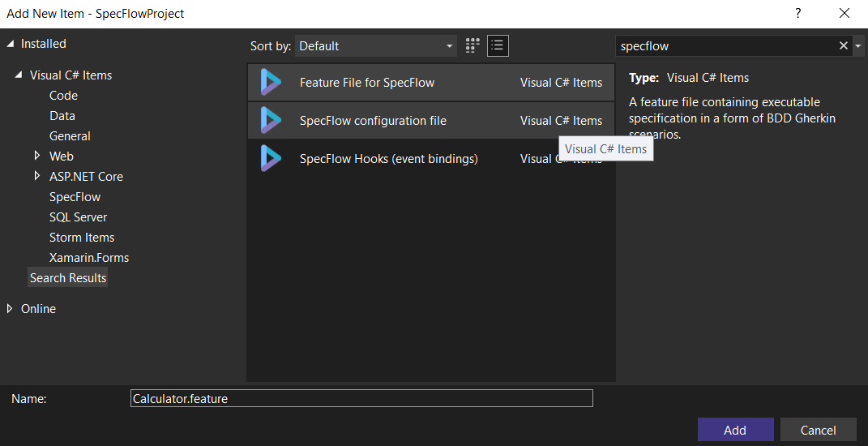Image resolution: width=868 pixels, height=446 pixels.
Task: Select SpecFlow Hooks (event bindings) template name
Action: click(x=388, y=159)
